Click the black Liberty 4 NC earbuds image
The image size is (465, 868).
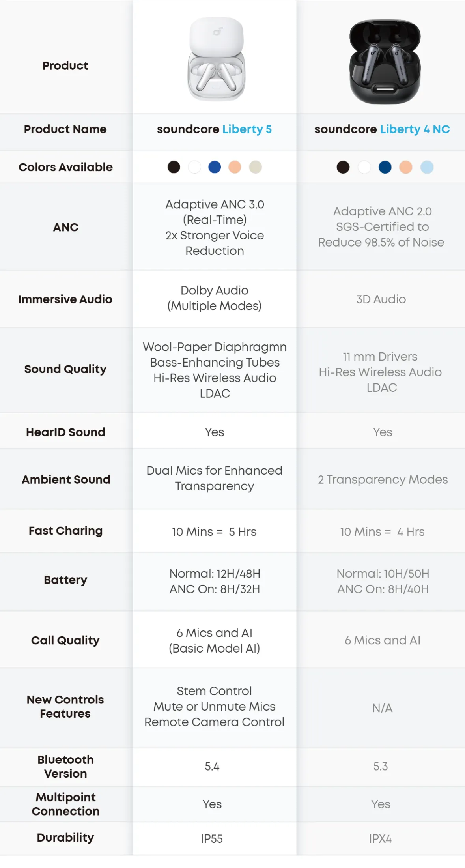[385, 62]
